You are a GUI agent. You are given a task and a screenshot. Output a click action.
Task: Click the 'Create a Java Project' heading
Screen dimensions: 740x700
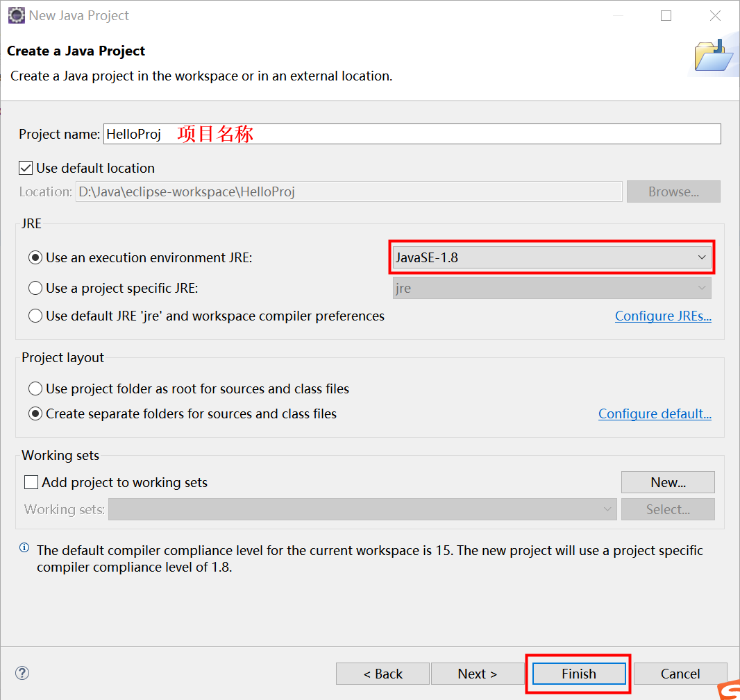[76, 51]
